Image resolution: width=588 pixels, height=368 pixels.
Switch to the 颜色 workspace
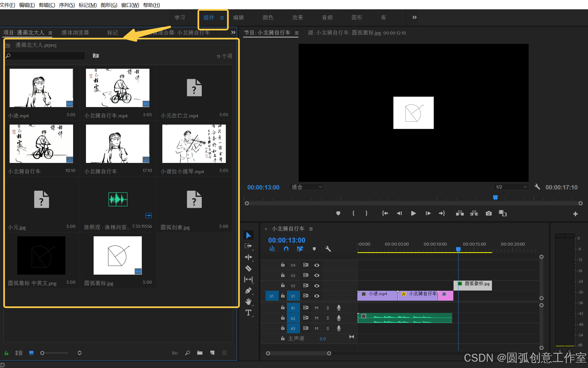pyautogui.click(x=268, y=18)
